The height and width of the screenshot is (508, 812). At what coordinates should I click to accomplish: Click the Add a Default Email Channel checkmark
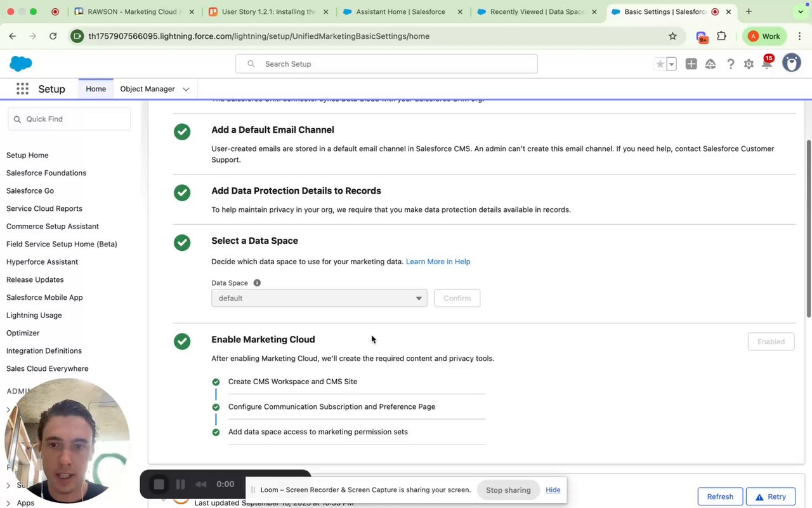(x=182, y=131)
